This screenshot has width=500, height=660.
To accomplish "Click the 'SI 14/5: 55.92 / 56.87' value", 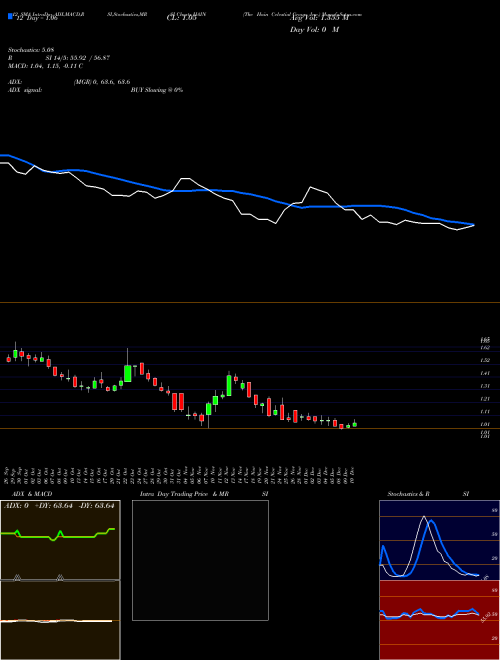I will [78, 58].
